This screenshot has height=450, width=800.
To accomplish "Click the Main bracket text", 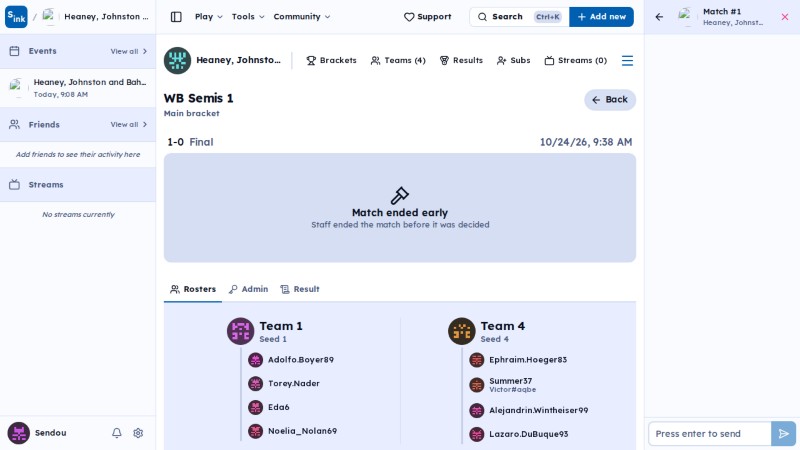I will pyautogui.click(x=191, y=113).
